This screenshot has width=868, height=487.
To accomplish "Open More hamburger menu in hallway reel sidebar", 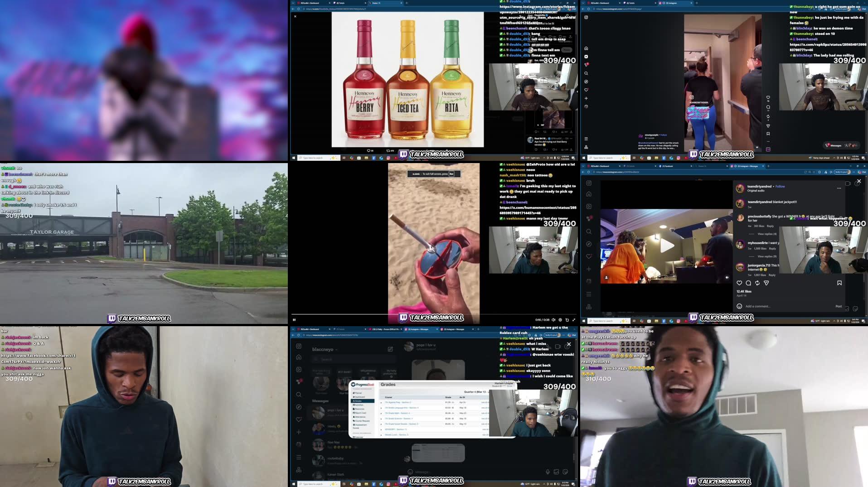I will point(586,139).
